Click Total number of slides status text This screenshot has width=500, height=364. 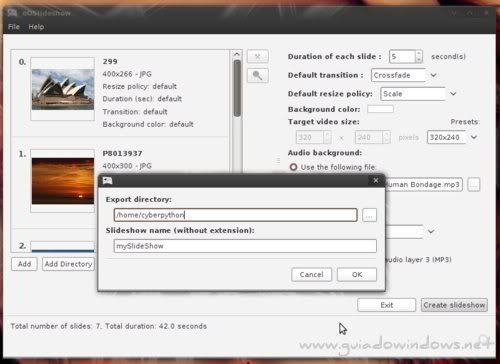coord(108,326)
